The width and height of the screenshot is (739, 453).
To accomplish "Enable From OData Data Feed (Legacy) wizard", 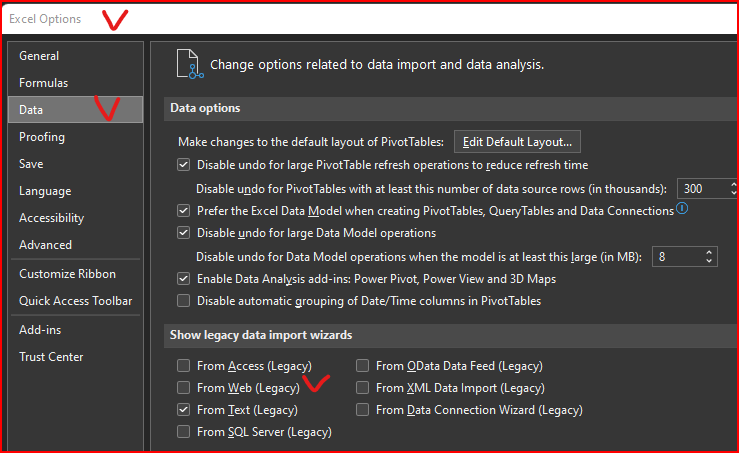I will click(362, 365).
